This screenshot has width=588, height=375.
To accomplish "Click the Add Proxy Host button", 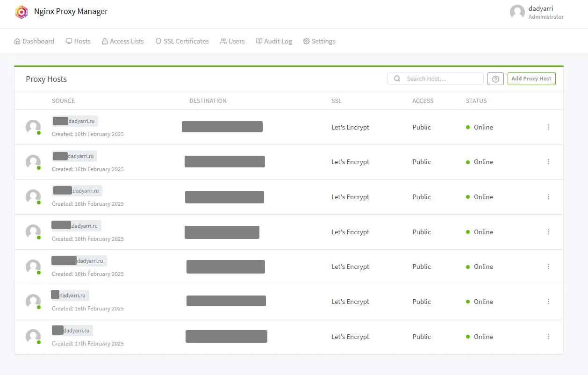I will [x=531, y=79].
